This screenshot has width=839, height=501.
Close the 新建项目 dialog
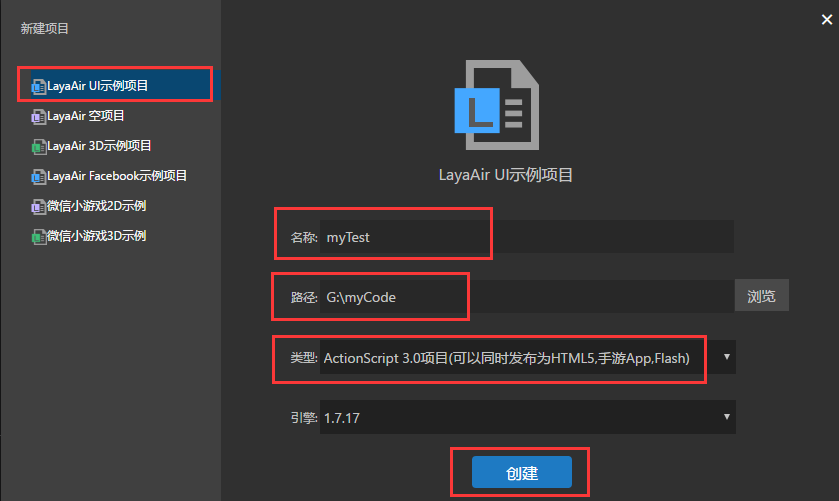[827, 20]
